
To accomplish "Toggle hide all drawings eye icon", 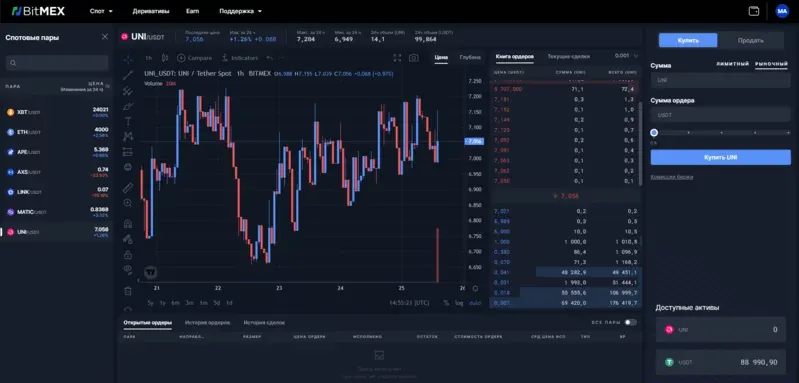I will 128,269.
